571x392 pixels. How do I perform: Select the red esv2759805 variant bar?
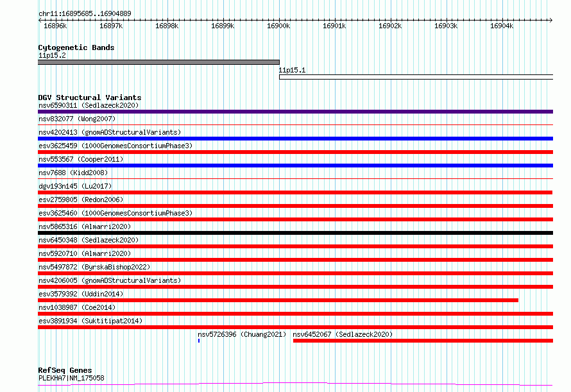pos(295,206)
